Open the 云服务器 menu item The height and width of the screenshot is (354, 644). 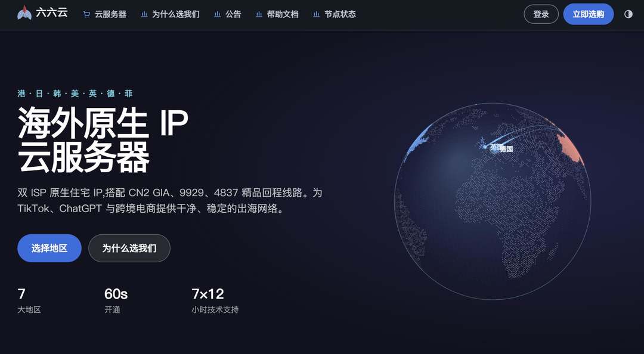[x=110, y=14]
